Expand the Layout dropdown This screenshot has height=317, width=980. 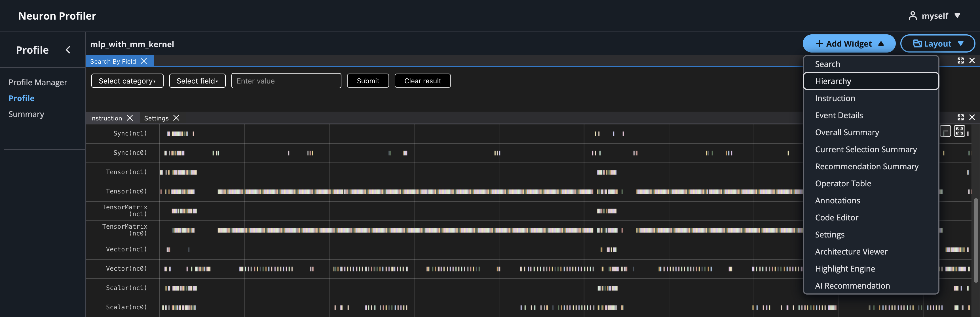937,44
